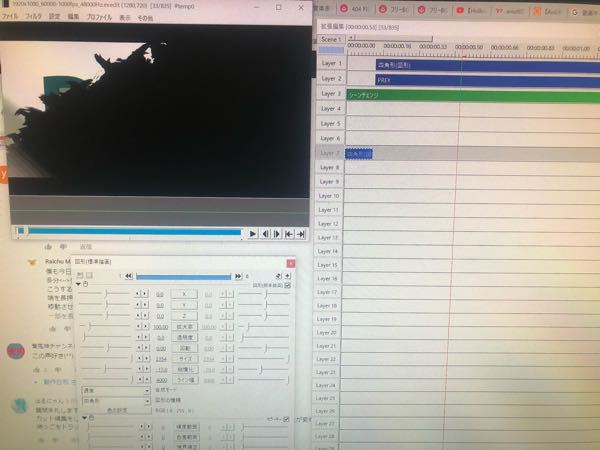The width and height of the screenshot is (600, 450).
Task: Toggle the checkbox on the lower effect section
Action: click(288, 416)
